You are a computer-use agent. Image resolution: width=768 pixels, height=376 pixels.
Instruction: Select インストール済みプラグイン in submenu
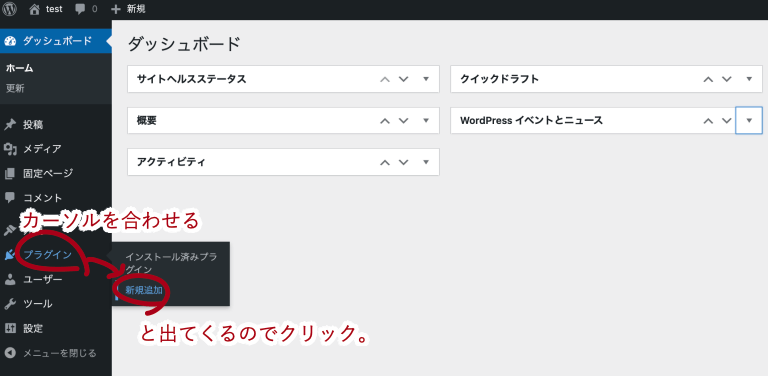click(x=171, y=263)
